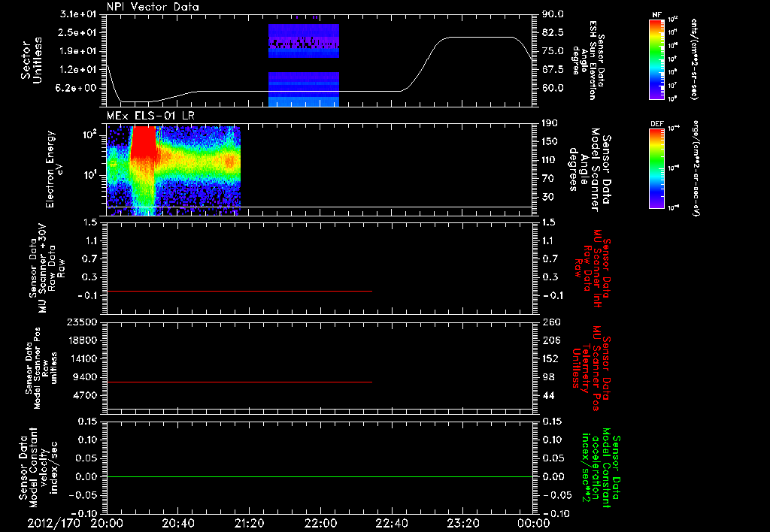This screenshot has width=770, height=532.
Task: Click the red saturated region in ELS spectrogram
Action: 144,142
